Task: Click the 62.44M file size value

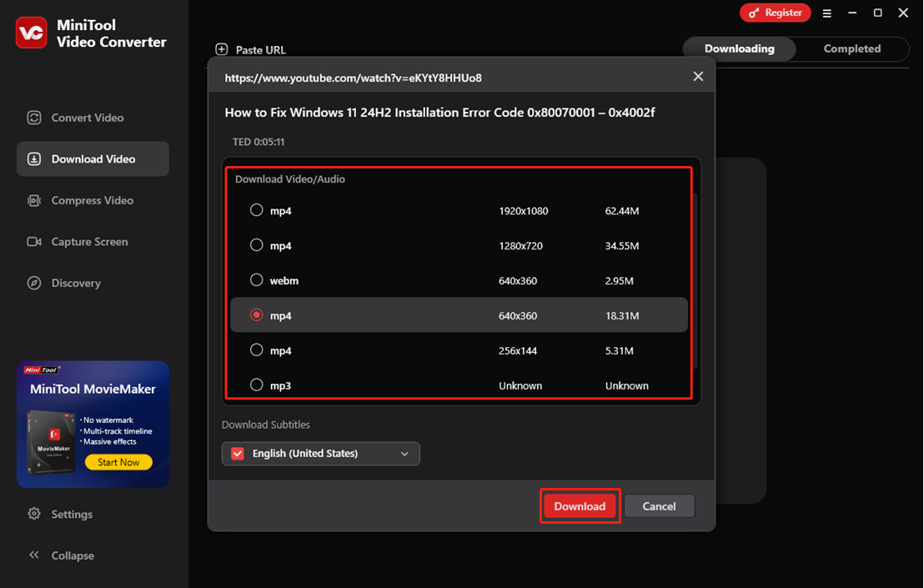Action: [x=621, y=211]
